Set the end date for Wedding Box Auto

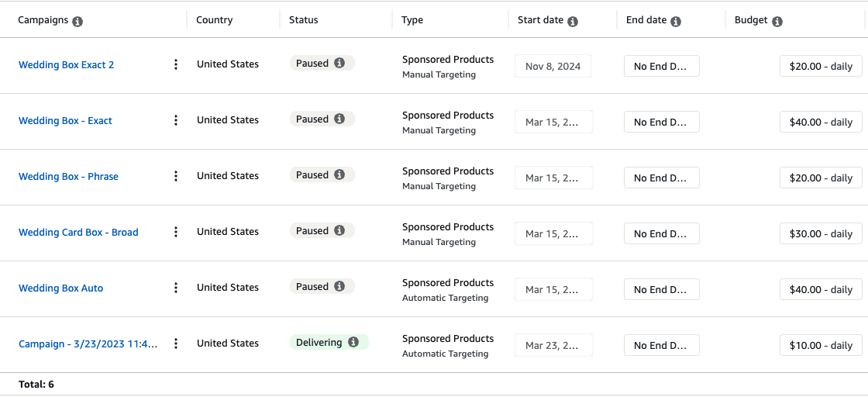point(661,290)
